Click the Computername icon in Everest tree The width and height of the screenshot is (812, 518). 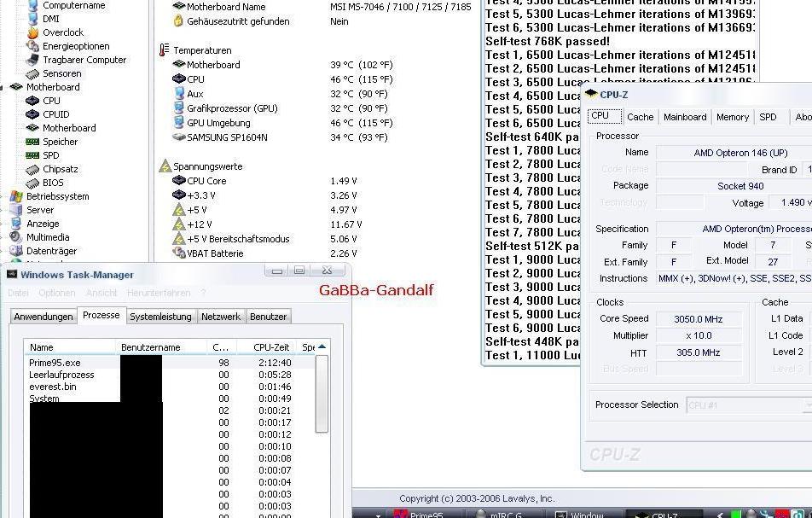(32, 6)
